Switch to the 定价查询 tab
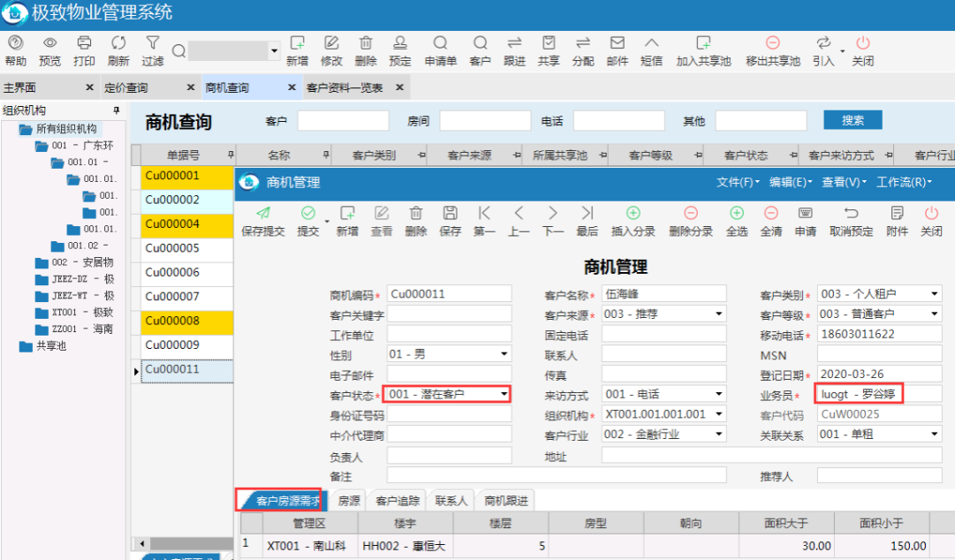Image resolution: width=955 pixels, height=560 pixels. point(126,87)
